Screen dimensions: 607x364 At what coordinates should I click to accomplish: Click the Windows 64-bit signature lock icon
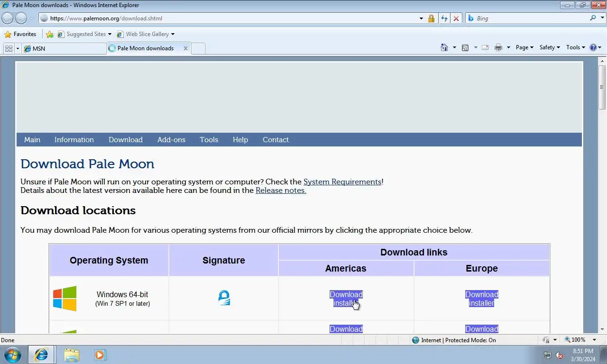(x=224, y=298)
